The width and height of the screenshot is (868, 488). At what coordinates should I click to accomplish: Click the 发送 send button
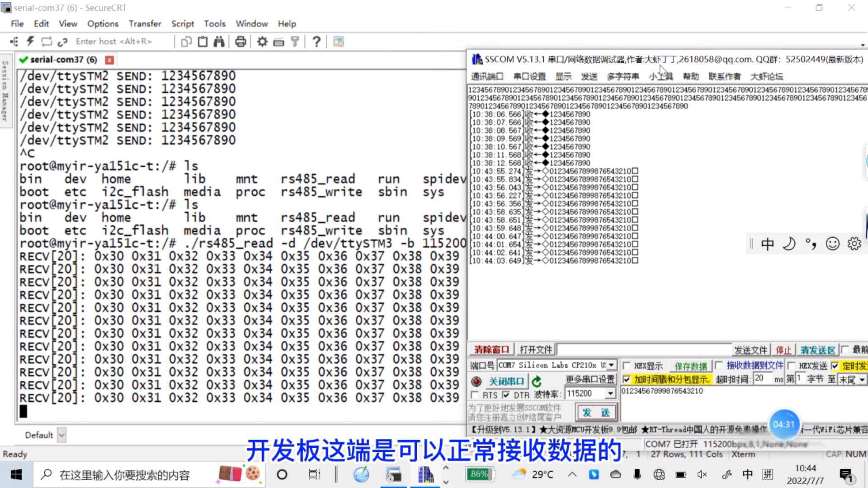[596, 412]
